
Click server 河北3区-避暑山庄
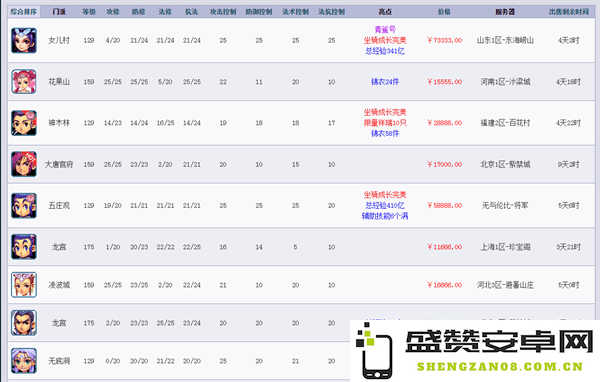[x=505, y=285]
